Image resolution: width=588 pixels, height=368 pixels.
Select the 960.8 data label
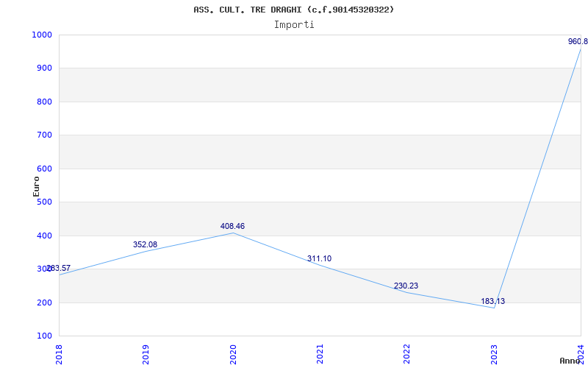point(578,41)
